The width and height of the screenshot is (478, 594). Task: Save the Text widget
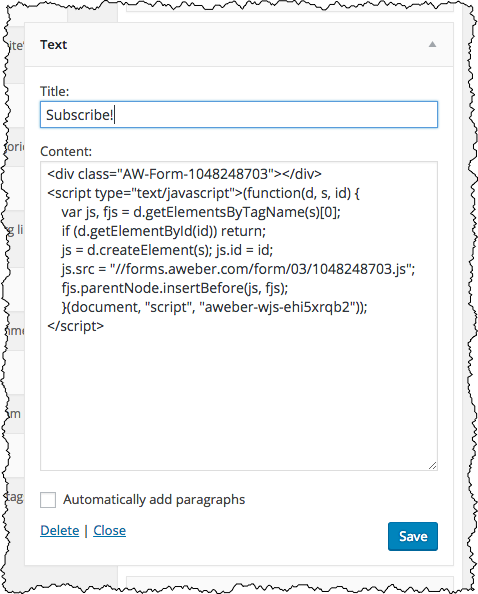click(413, 536)
